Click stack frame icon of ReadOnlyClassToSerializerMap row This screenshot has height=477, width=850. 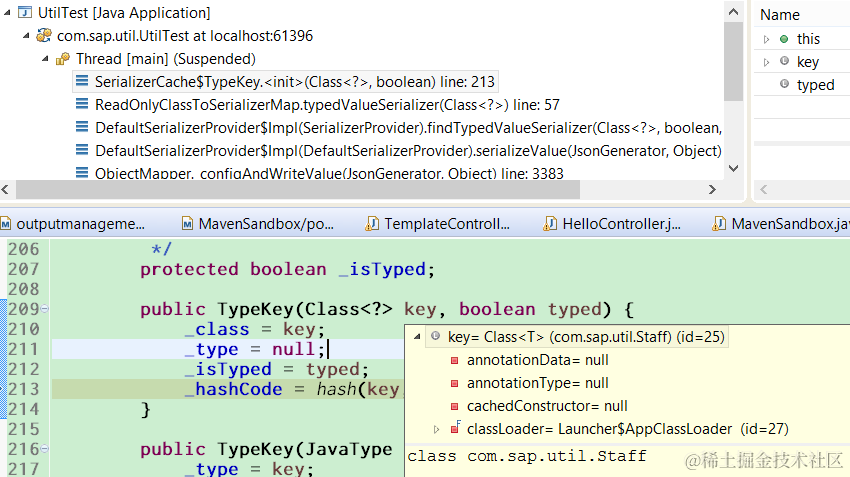(82, 104)
